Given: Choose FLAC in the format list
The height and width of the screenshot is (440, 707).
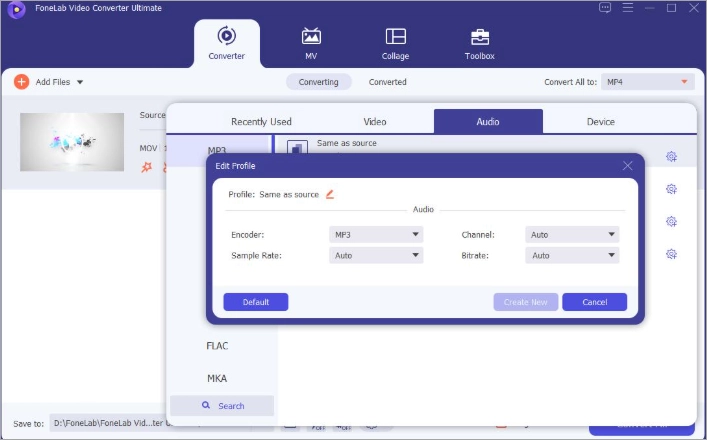Looking at the screenshot, I should [x=217, y=346].
